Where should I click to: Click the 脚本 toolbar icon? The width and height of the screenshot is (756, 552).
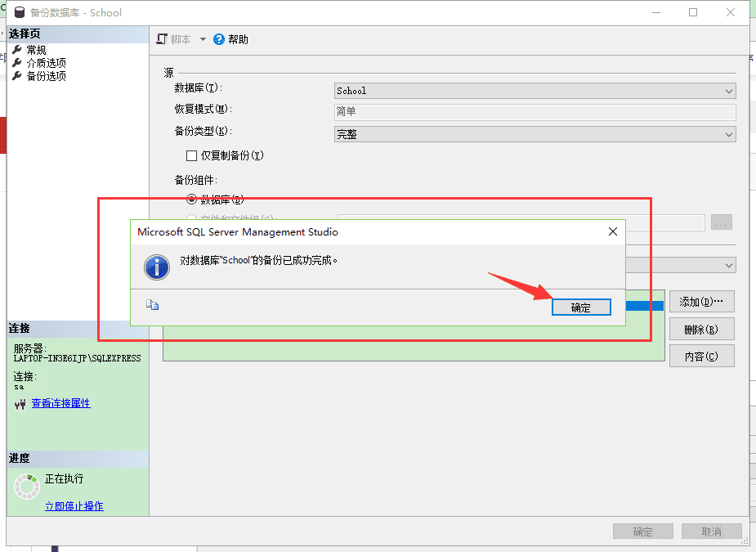163,38
